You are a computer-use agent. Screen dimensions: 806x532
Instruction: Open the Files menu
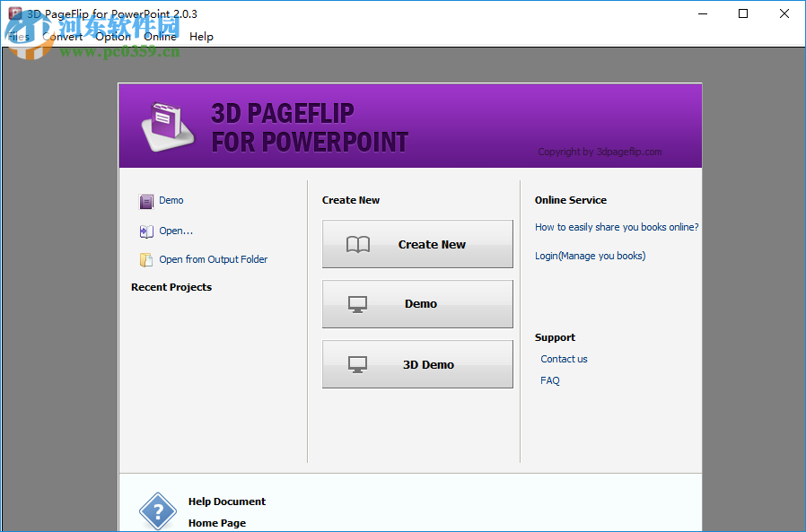tap(17, 37)
